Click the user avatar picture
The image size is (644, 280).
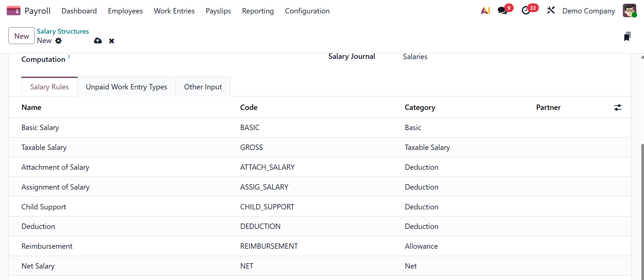click(629, 11)
